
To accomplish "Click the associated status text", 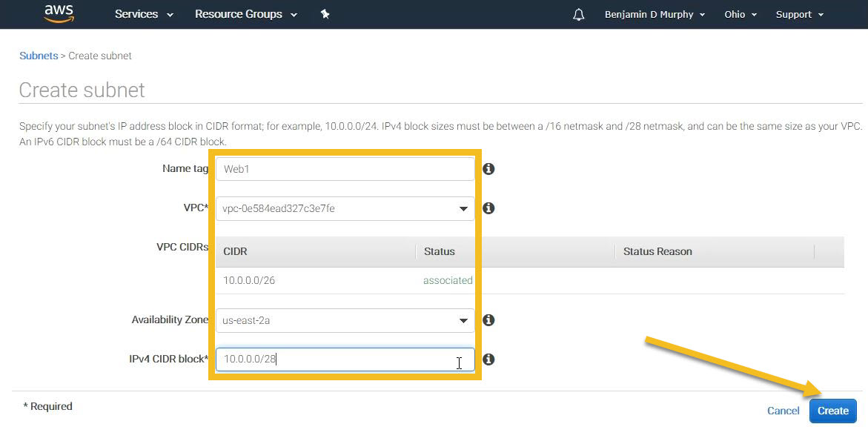I will [x=448, y=281].
